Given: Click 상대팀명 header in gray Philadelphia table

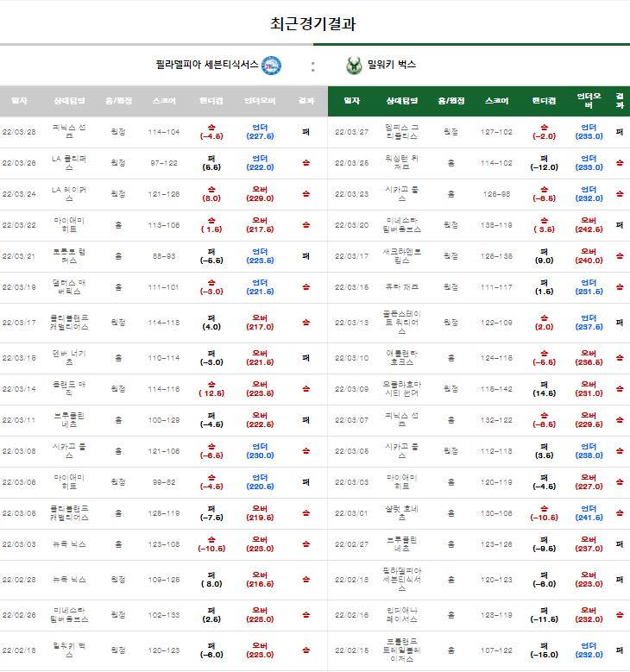Looking at the screenshot, I should (x=69, y=101).
